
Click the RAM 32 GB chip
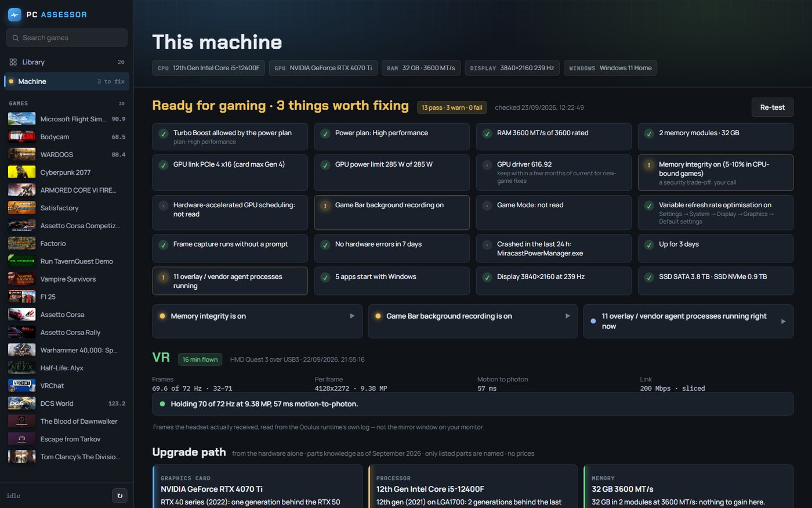coord(421,68)
